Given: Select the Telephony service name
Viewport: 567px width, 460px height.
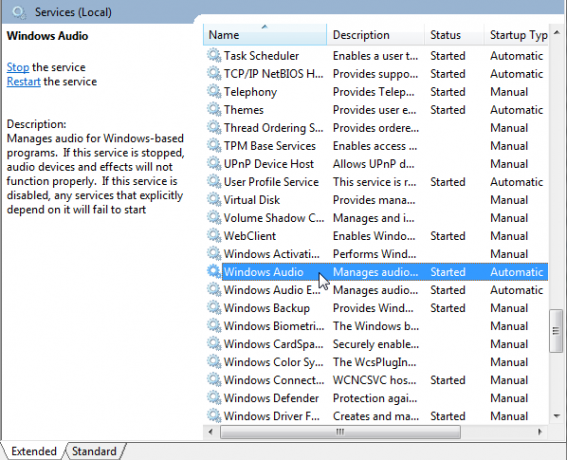Looking at the screenshot, I should click(250, 92).
